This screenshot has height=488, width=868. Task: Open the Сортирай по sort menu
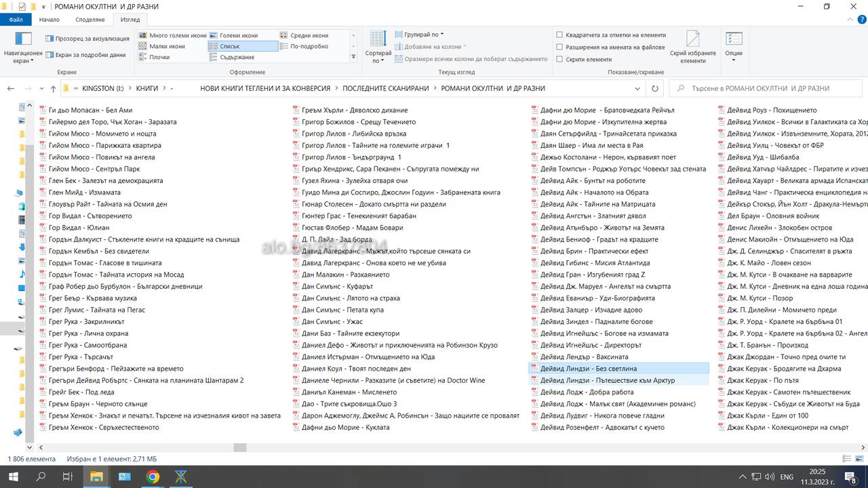click(x=378, y=47)
